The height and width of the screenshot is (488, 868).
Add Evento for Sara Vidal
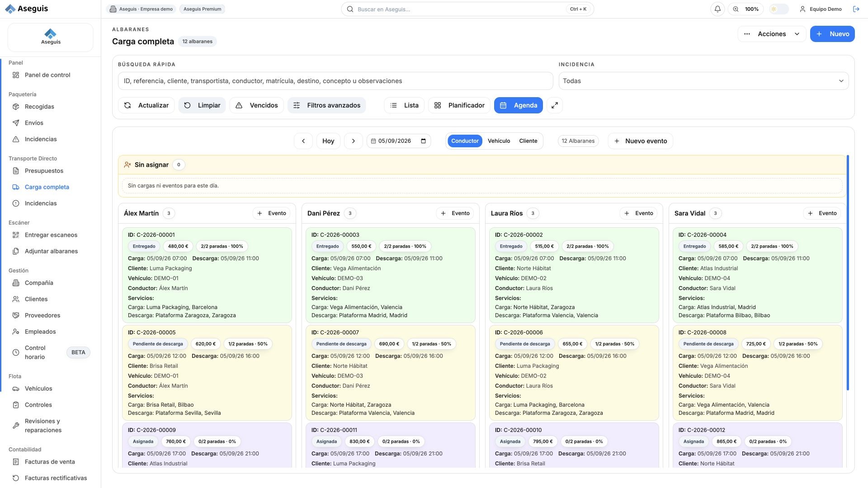pyautogui.click(x=822, y=213)
